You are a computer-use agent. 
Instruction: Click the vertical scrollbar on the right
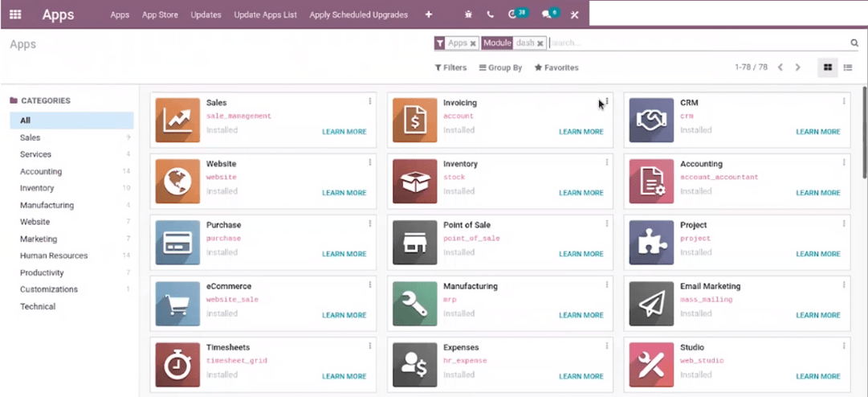point(865,132)
